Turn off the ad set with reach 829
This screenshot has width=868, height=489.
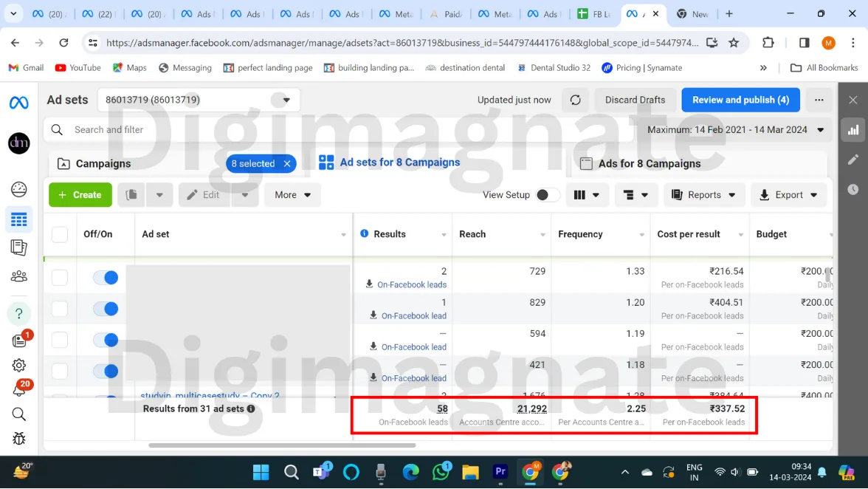point(106,309)
